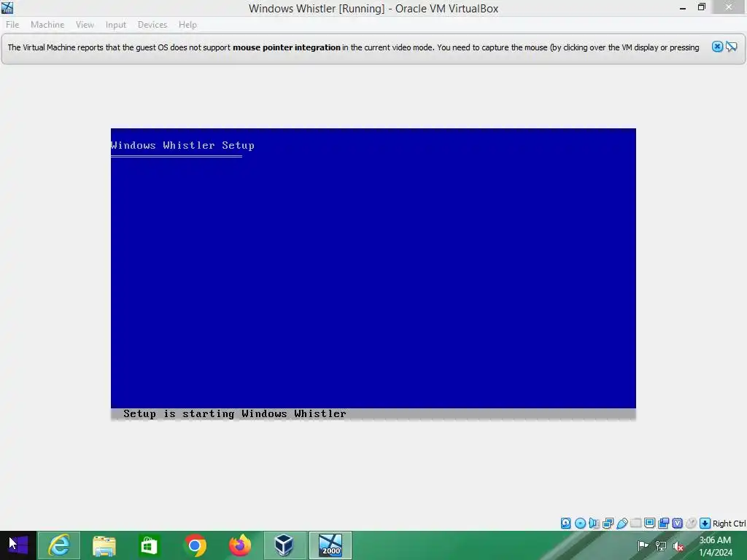Click the USB devices indicator icon
This screenshot has height=560, width=747.
pos(622,524)
